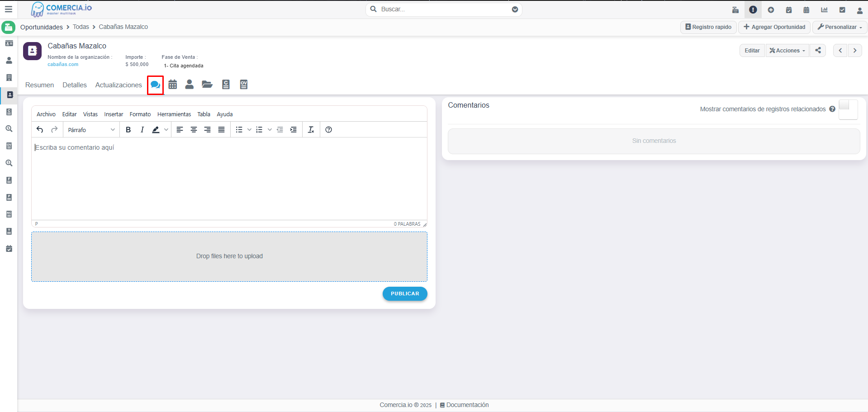868x412 pixels.
Task: Open the calendar tab icon on the record
Action: (x=172, y=85)
